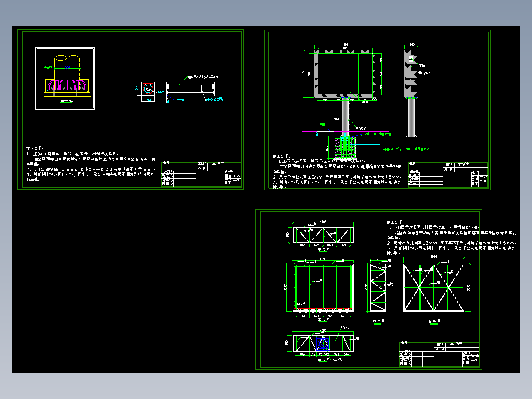Click the 1200 dimension above the side elevation
Viewport: 532px width, 399px height.
411,45
